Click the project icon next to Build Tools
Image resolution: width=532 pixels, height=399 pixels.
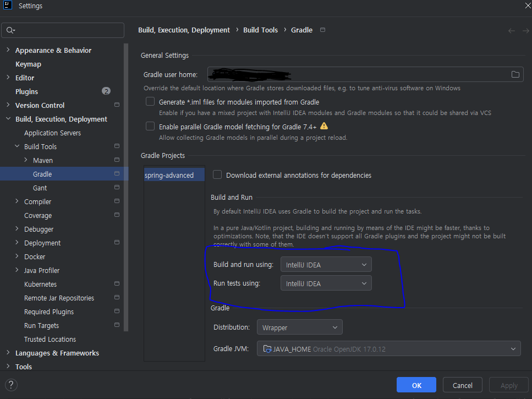coord(117,146)
